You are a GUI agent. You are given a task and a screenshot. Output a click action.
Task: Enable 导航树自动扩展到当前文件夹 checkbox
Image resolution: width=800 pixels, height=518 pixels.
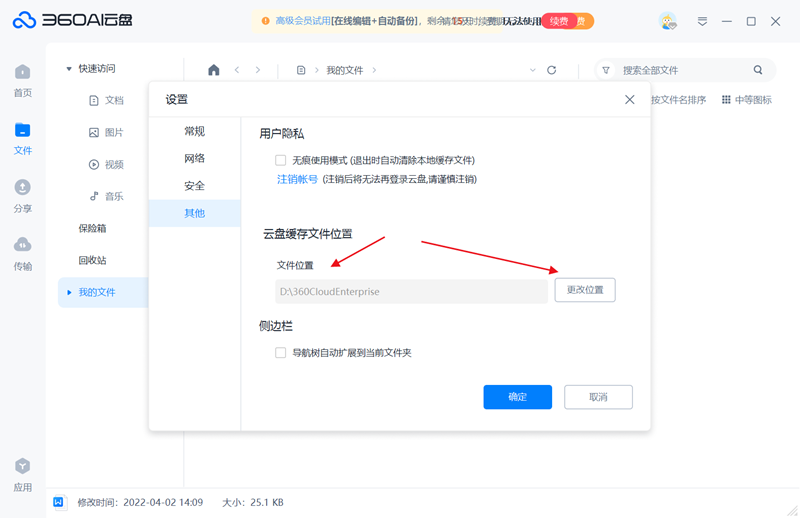[281, 353]
